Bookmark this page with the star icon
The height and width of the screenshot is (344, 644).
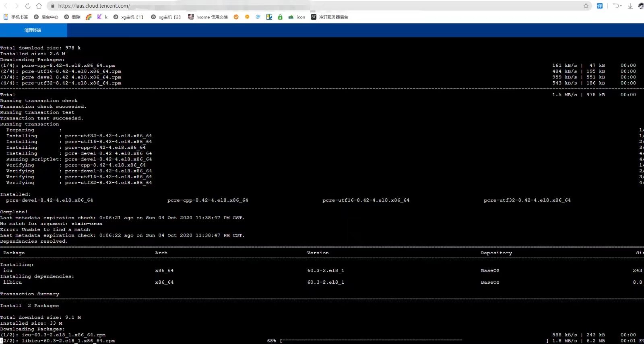point(586,6)
